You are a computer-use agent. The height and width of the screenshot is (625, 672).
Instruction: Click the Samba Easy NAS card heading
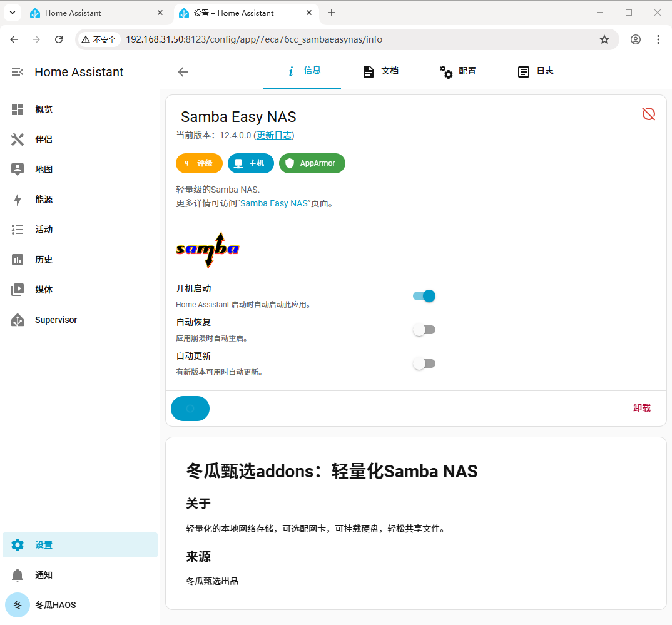[x=238, y=117]
